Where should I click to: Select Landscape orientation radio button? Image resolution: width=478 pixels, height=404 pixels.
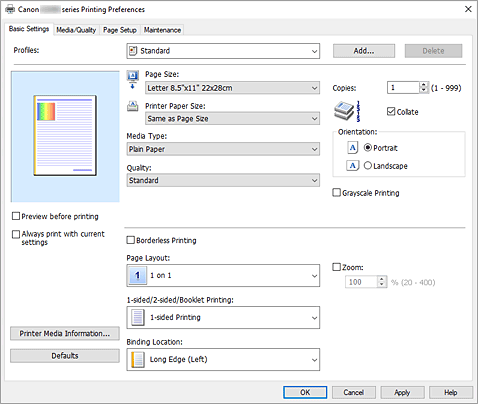point(367,165)
